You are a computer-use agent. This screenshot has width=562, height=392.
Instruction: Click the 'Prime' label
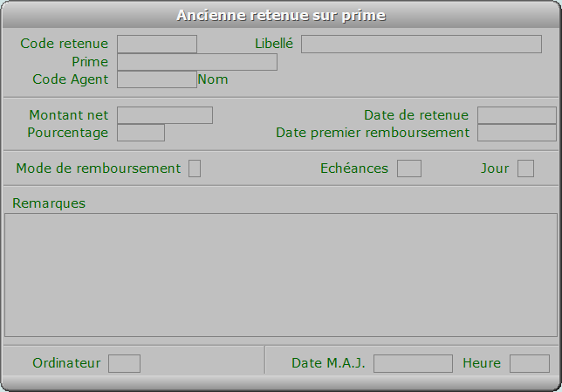[x=90, y=62]
